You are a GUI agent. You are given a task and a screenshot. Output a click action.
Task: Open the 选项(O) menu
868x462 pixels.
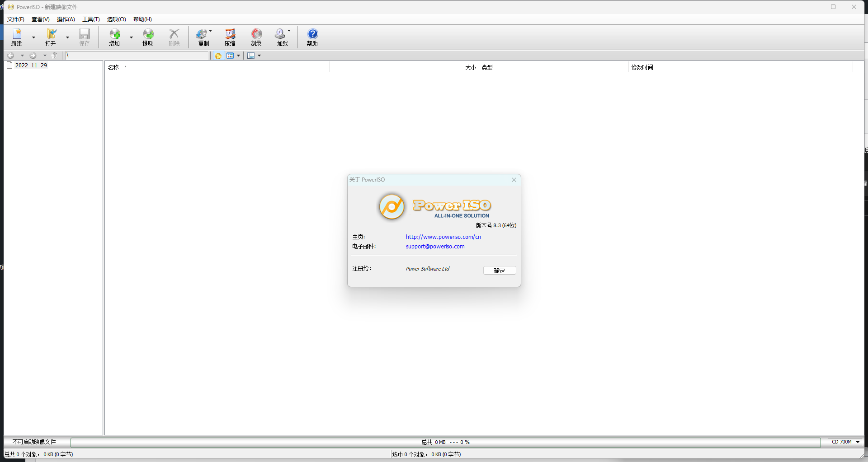[x=116, y=19]
